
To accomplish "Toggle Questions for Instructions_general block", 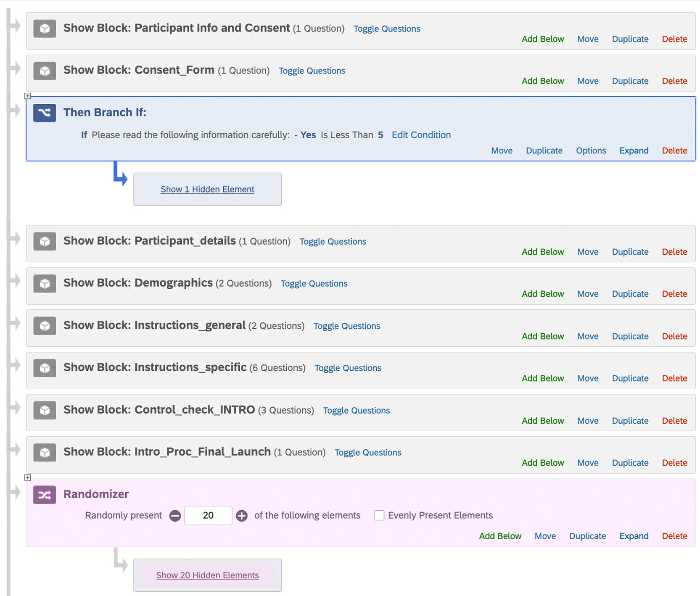I will click(x=347, y=326).
